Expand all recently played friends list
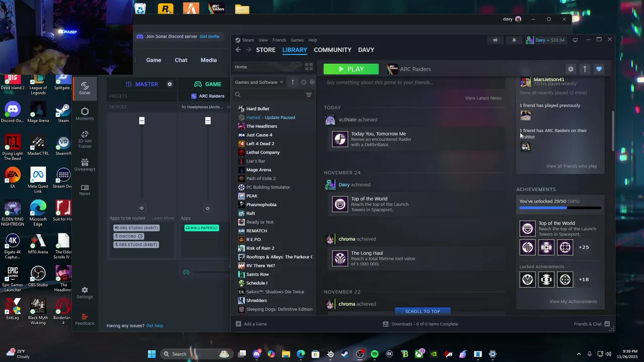The height and width of the screenshot is (362, 644). (x=553, y=93)
